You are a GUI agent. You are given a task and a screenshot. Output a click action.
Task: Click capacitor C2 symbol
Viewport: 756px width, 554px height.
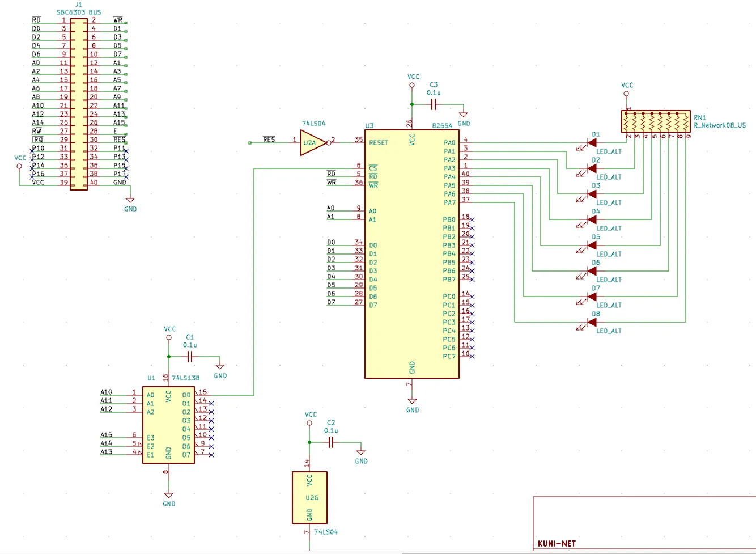click(331, 442)
